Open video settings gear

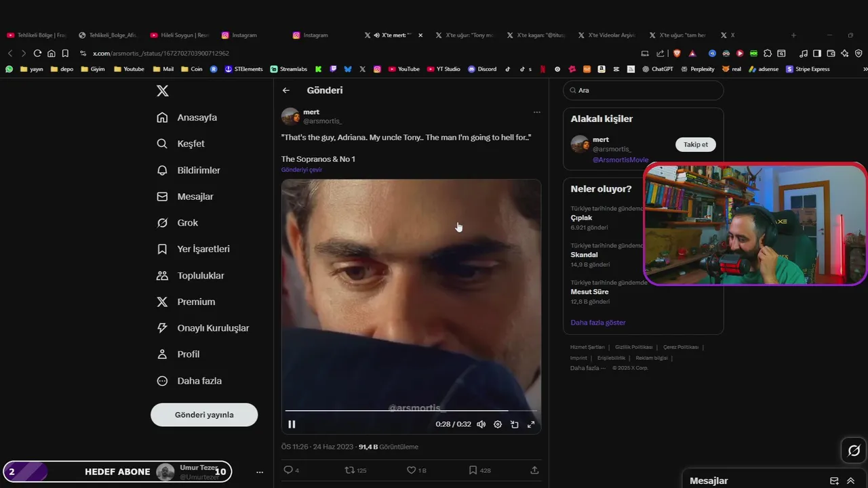tap(498, 424)
